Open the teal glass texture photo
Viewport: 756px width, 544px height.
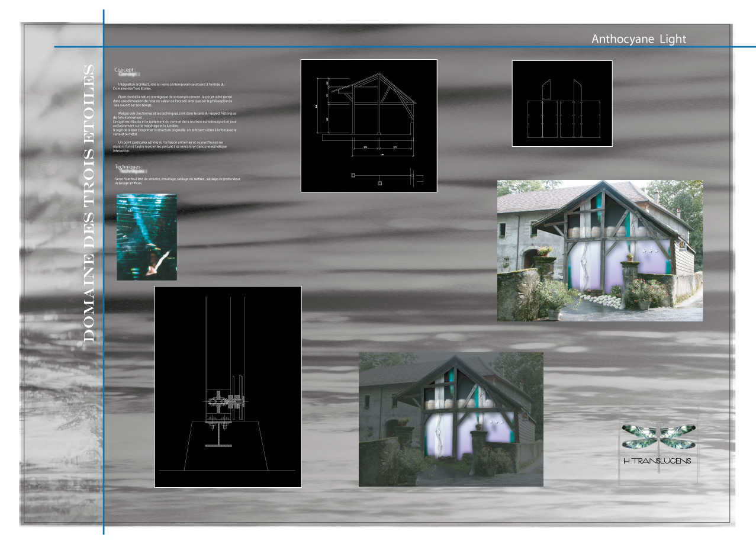(146, 237)
